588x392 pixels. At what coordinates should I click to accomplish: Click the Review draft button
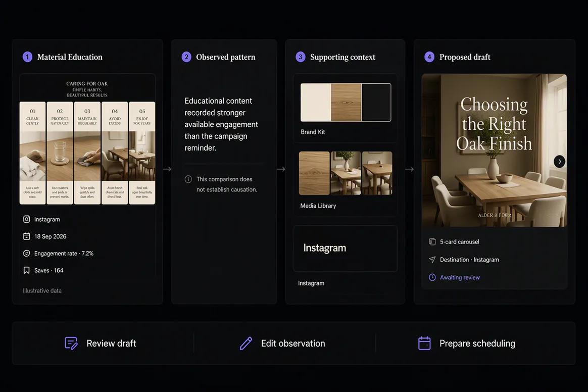pyautogui.click(x=100, y=343)
